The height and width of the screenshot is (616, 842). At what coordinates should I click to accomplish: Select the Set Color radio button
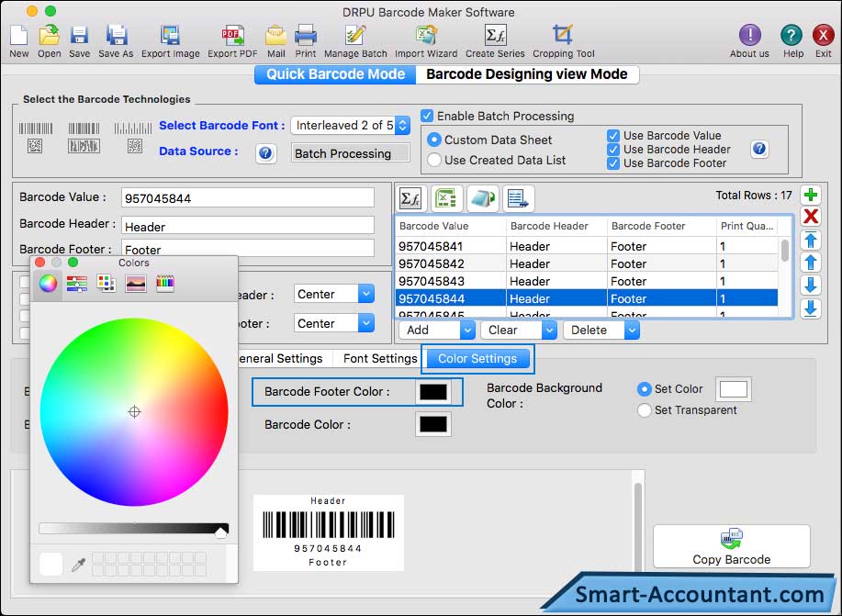point(644,389)
